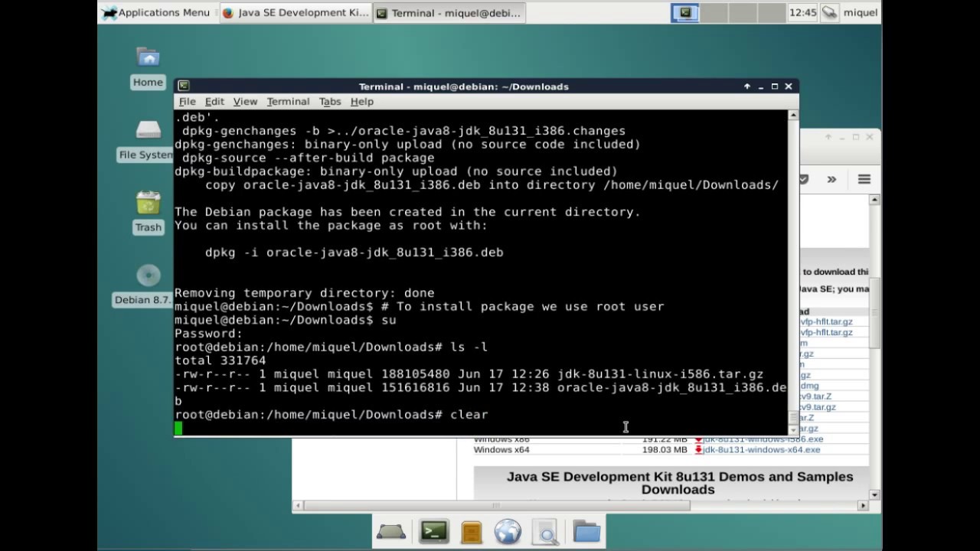Click browser horizontal scrollbar right arrow
Screen dimensions: 980x551
[863, 505]
